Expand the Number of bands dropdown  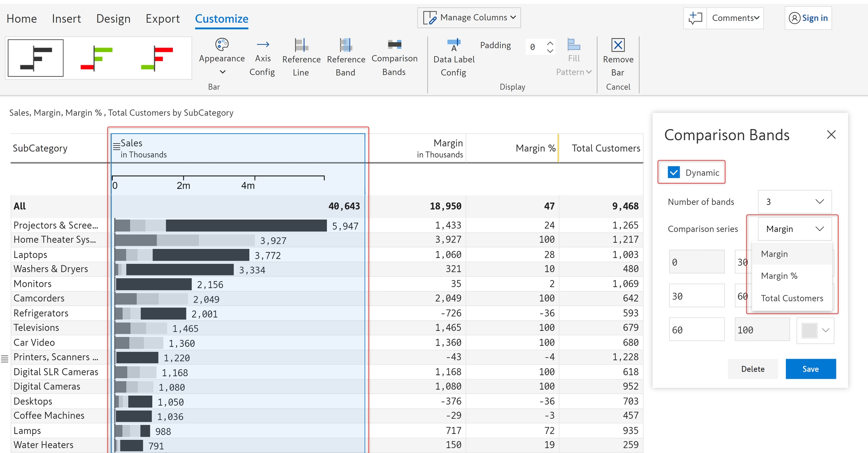(x=795, y=202)
